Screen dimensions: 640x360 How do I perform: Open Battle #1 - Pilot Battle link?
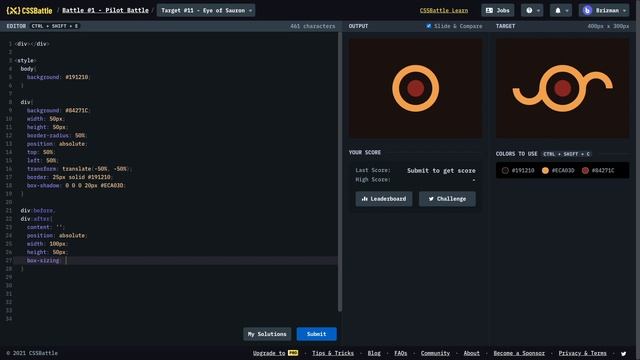pos(105,10)
